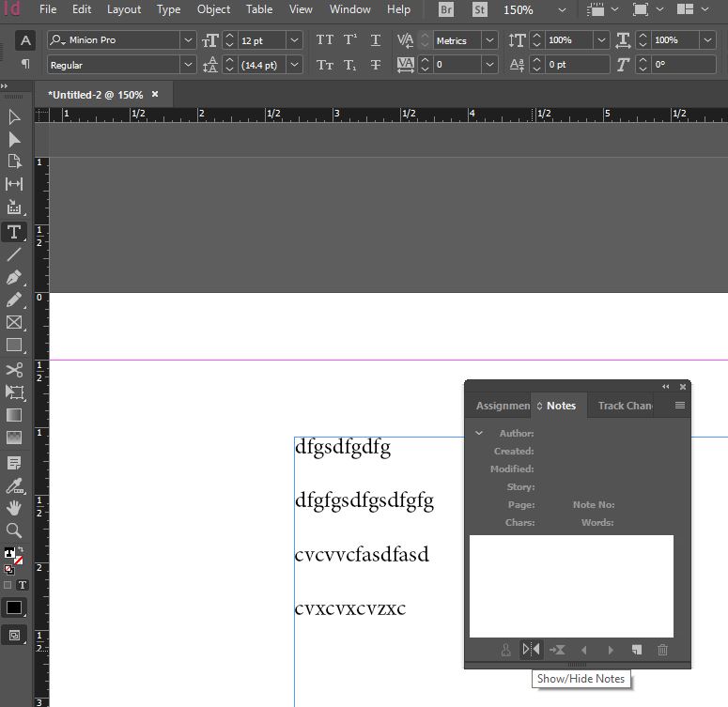The width and height of the screenshot is (728, 707).
Task: Select the Selection tool arrow
Action: tap(14, 117)
